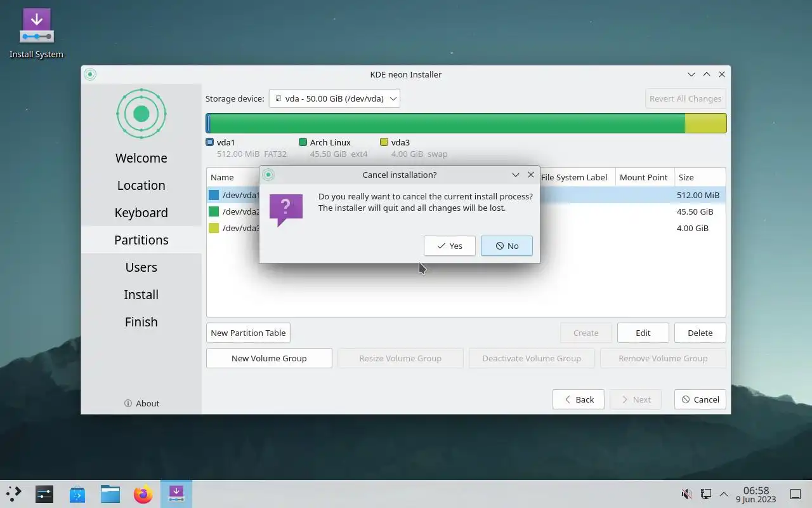The image size is (812, 508).
Task: Click the Edit partition button
Action: (x=643, y=333)
